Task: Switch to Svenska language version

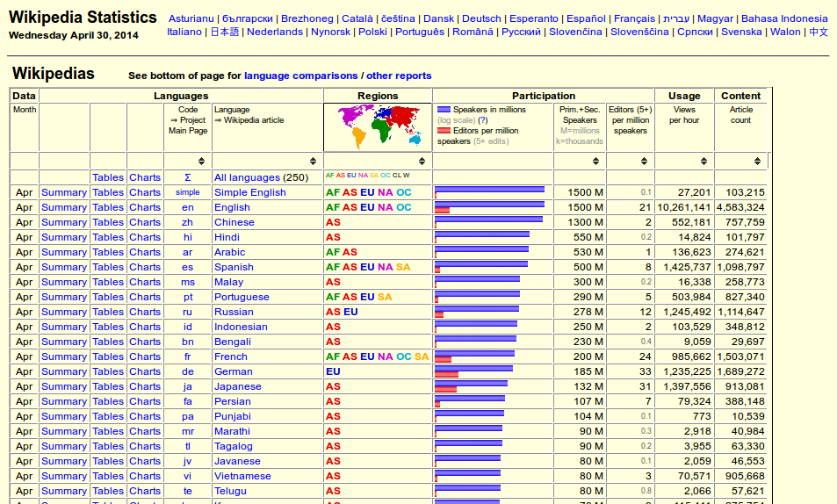Action: [741, 32]
